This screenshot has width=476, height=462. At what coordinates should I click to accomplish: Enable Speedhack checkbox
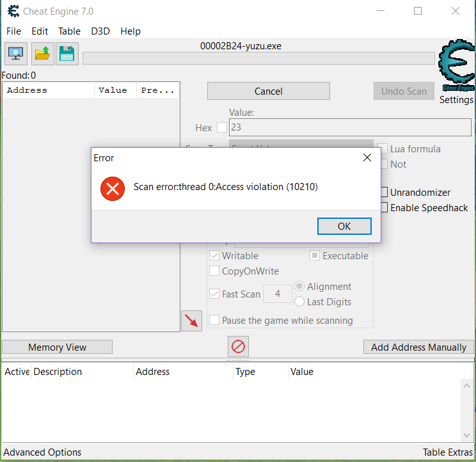click(x=384, y=207)
